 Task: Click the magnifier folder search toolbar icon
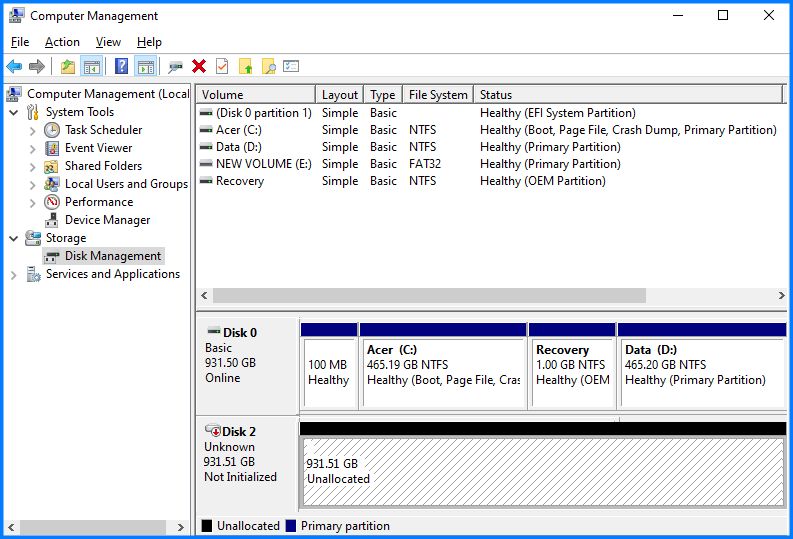[268, 67]
